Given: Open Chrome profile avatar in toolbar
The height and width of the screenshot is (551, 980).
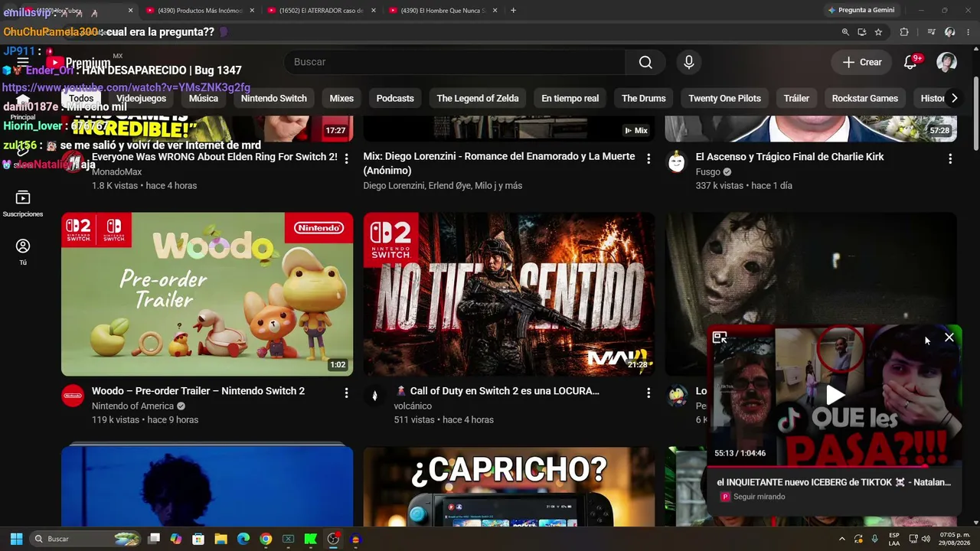Looking at the screenshot, I should coord(949,32).
